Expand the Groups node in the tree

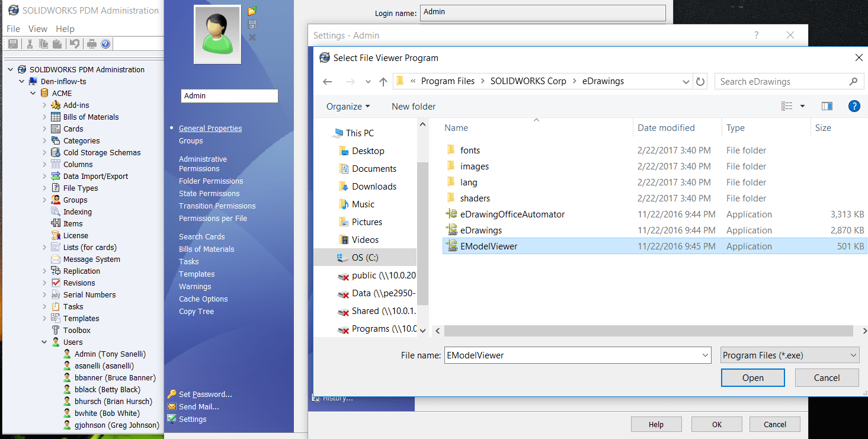click(44, 200)
